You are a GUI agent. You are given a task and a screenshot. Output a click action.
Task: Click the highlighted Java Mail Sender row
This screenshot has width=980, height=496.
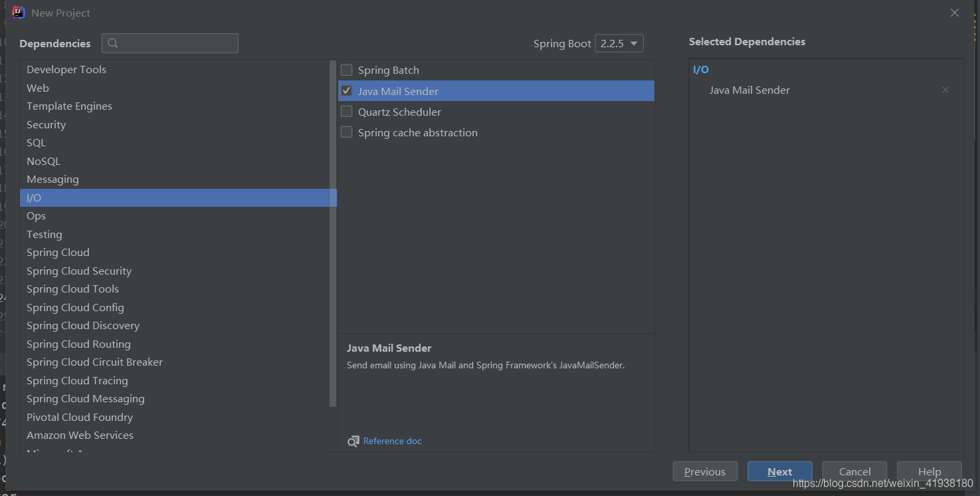click(496, 91)
